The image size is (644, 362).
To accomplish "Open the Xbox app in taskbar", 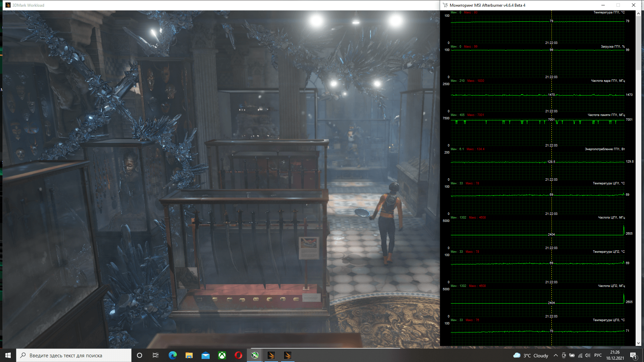I will [222, 355].
